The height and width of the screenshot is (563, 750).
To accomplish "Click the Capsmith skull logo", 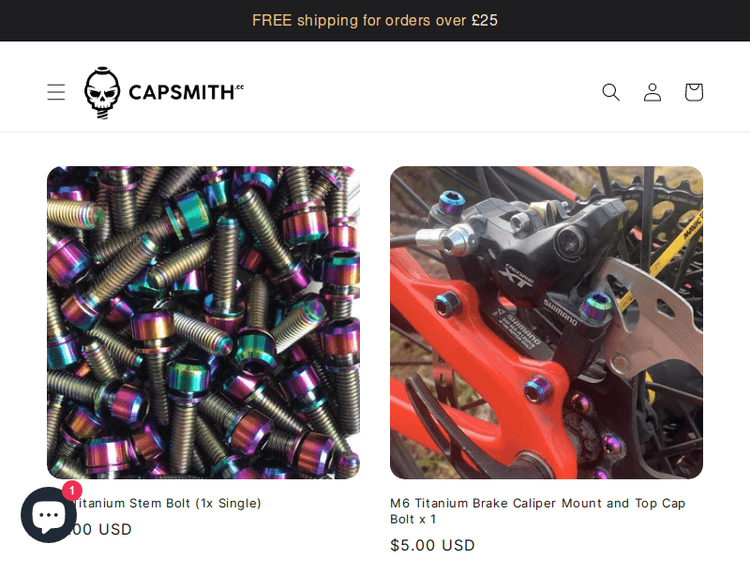I will click(102, 92).
